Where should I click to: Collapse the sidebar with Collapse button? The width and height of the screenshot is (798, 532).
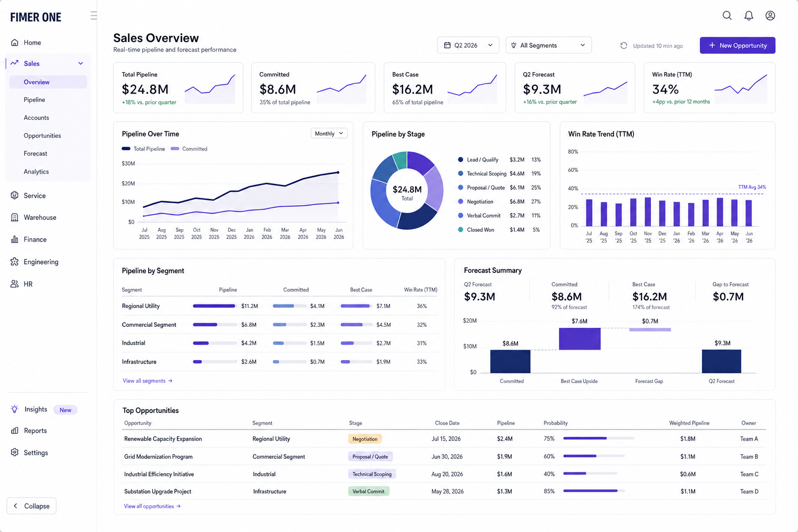[31, 506]
